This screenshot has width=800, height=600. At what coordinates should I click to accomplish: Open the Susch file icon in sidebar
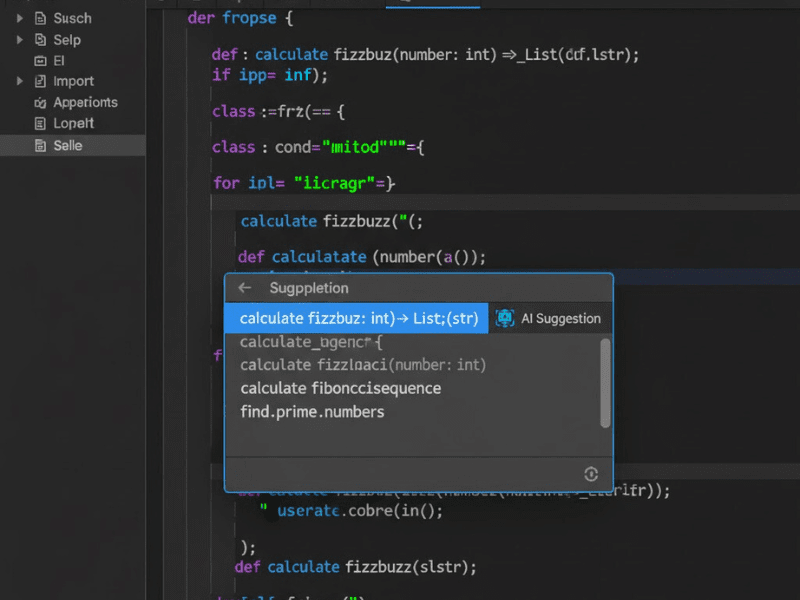pyautogui.click(x=40, y=18)
